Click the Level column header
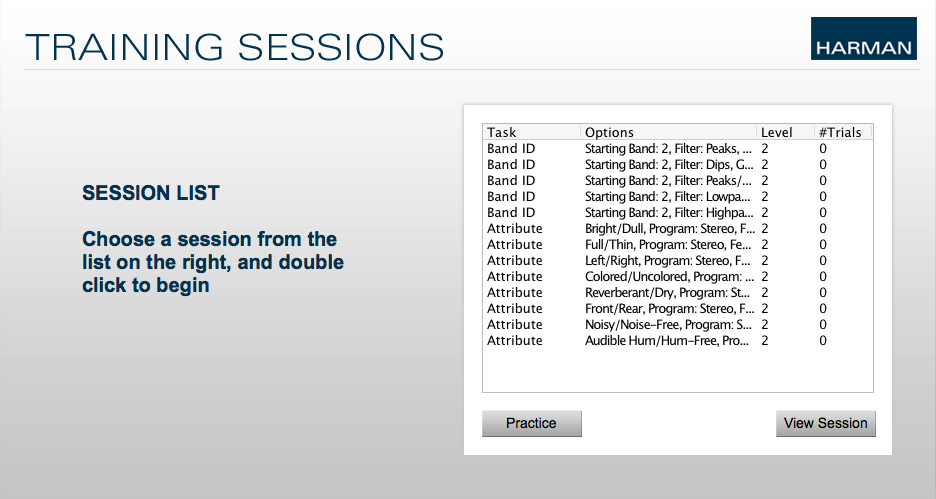Viewport: 936px width, 499px height. (785, 133)
